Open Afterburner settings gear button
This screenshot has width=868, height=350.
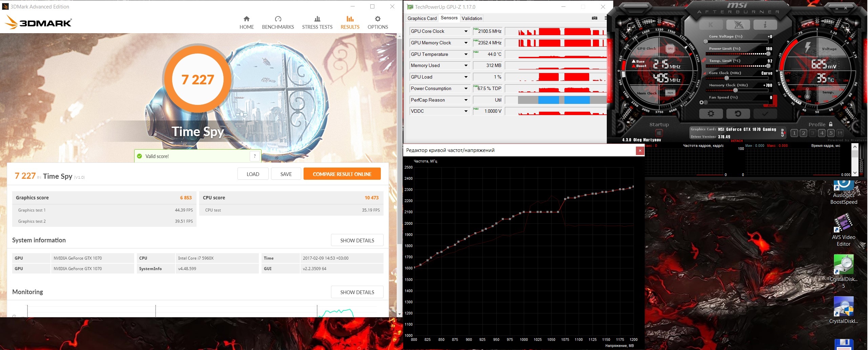coord(711,114)
